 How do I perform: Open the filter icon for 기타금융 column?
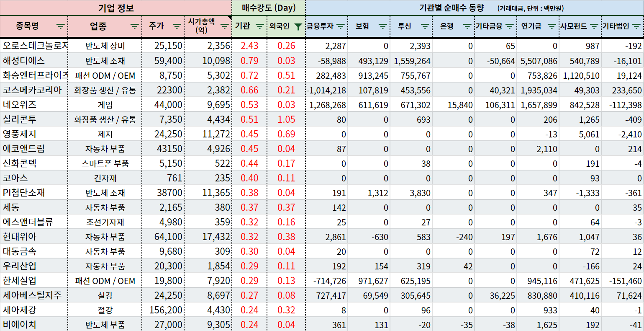[510, 26]
